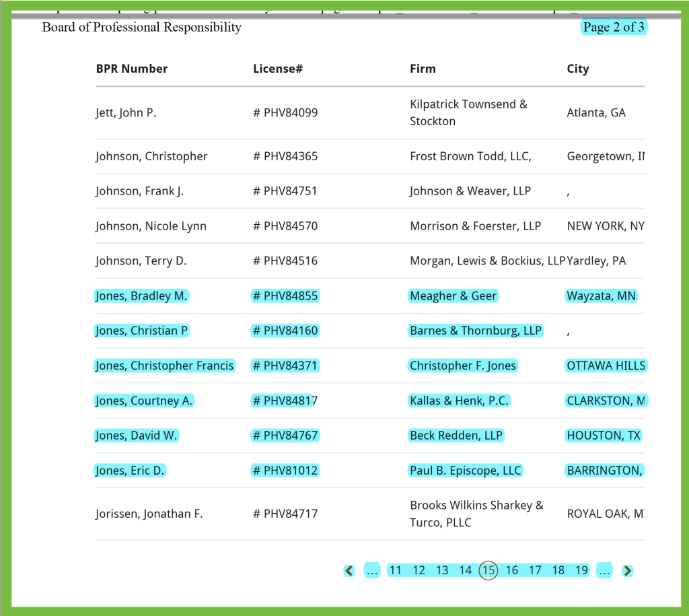This screenshot has width=689, height=616.
Task: Click the currently selected page 15
Action: [x=488, y=570]
